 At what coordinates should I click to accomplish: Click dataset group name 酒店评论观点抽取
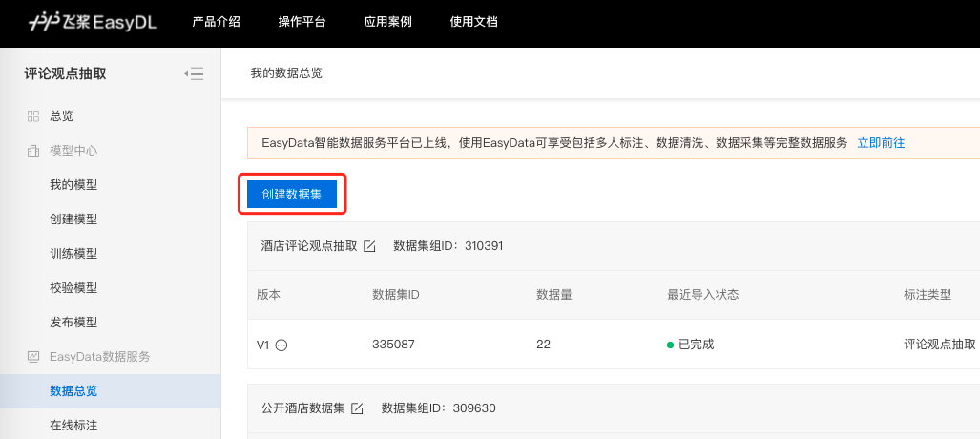309,246
